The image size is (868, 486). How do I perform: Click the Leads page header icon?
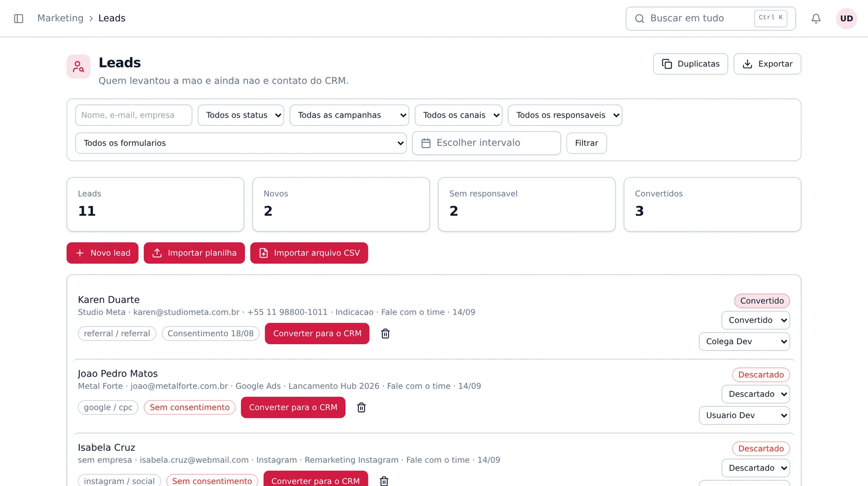[79, 67]
